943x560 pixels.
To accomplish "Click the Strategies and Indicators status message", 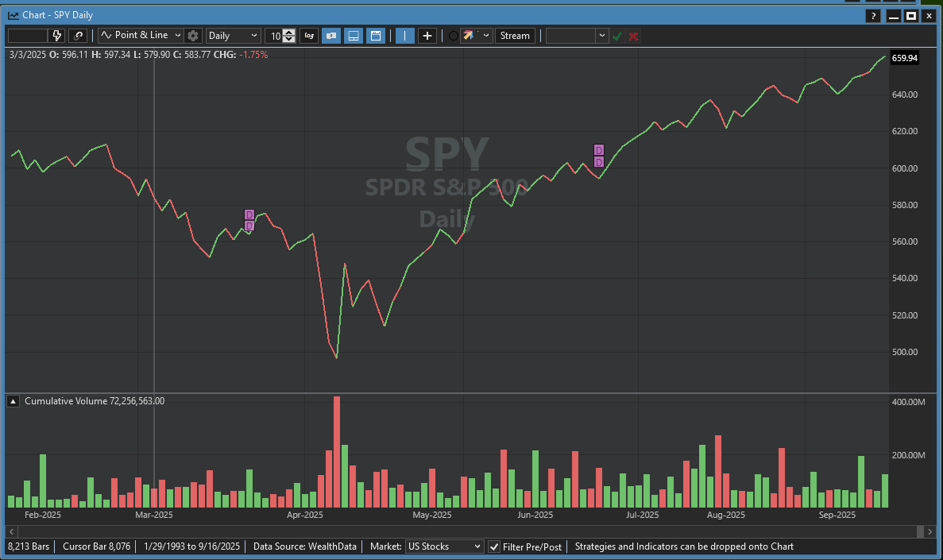I will click(x=684, y=546).
